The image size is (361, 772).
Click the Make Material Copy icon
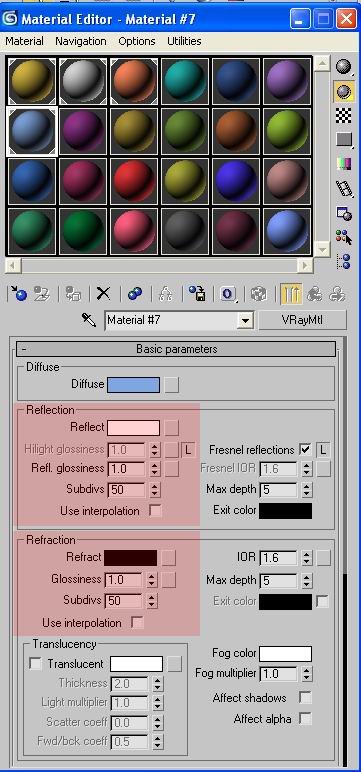(134, 294)
